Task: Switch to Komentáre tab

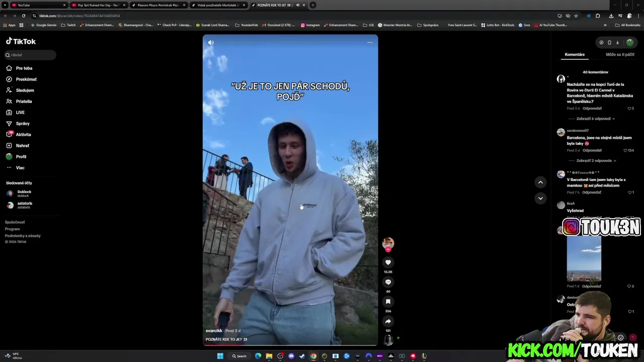Action: coord(575,54)
